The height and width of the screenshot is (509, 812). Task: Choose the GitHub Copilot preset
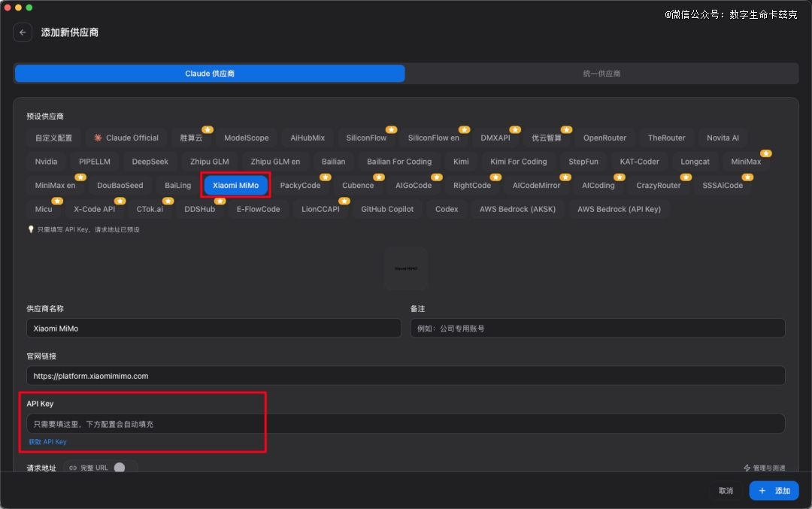click(x=387, y=209)
